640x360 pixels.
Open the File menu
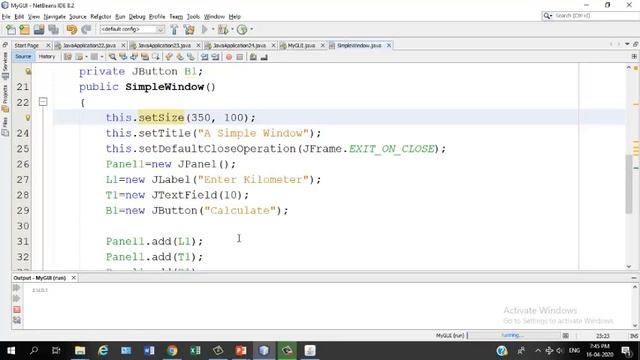[6, 17]
